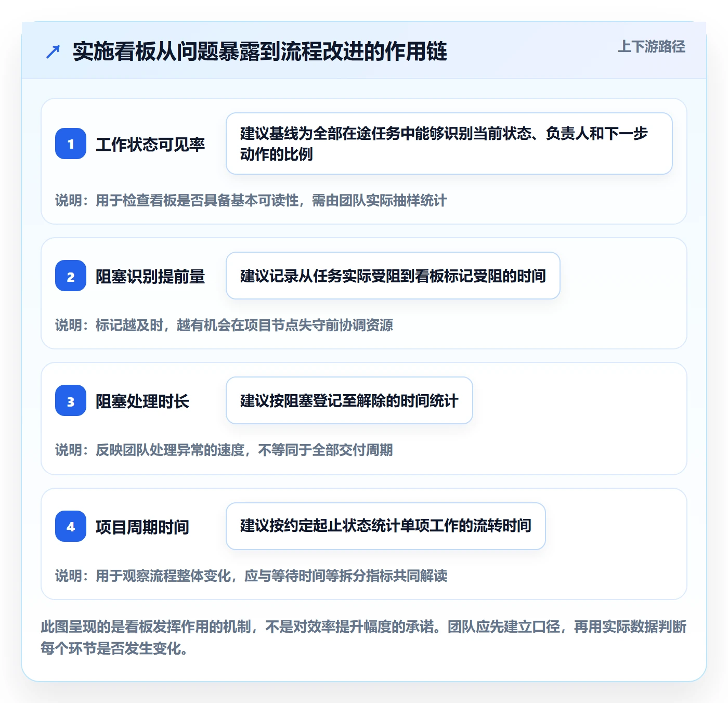
Task: Click the box 建议记录从任务实际受阻到看板标记受阻的时间
Action: [x=393, y=276]
